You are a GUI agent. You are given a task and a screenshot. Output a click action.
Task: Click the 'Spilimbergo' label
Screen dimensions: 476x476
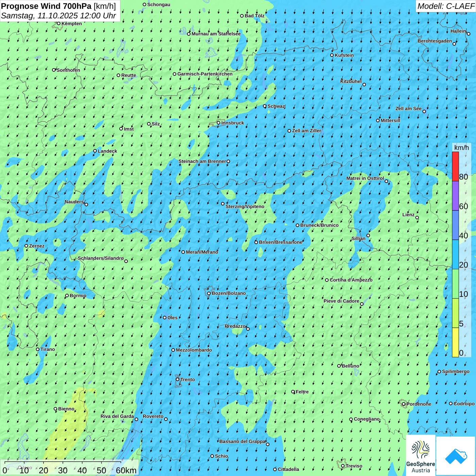coord(456,371)
